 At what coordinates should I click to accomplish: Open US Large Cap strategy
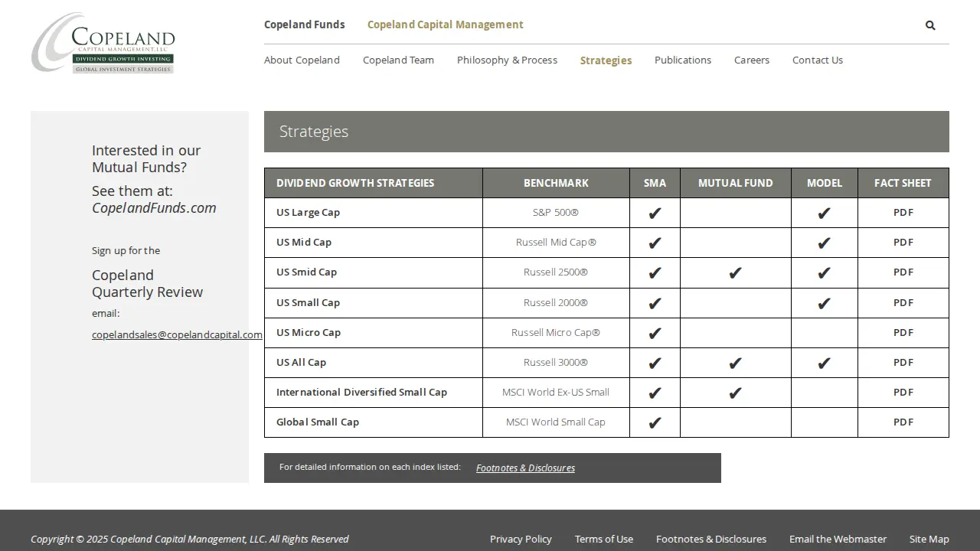[x=308, y=212]
